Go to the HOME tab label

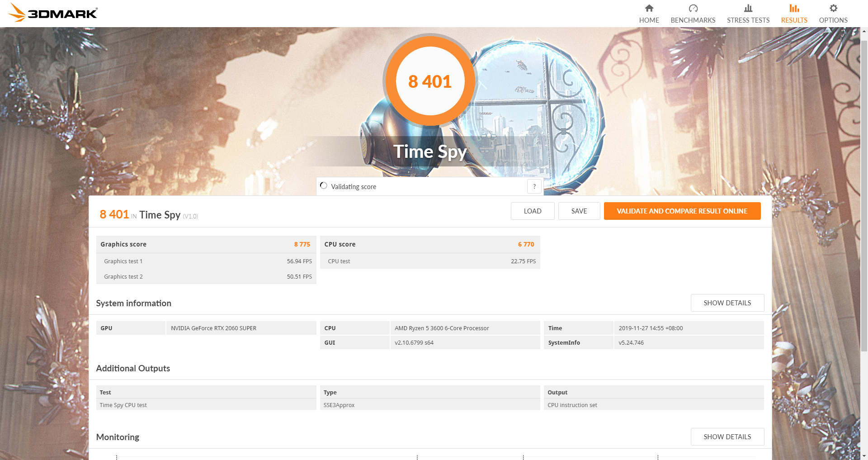click(649, 20)
